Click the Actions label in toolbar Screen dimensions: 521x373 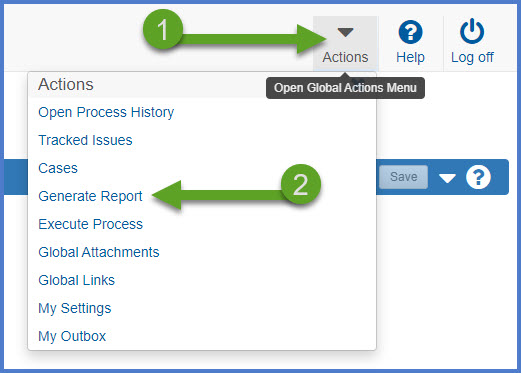click(345, 57)
